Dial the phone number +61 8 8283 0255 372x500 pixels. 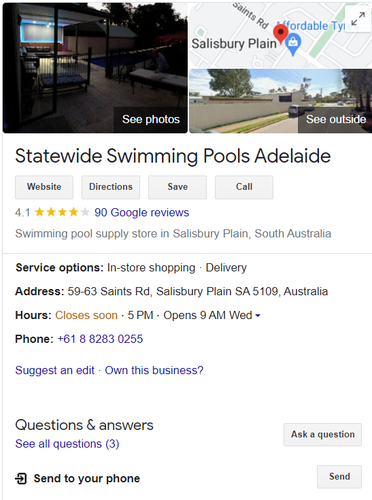(x=100, y=339)
